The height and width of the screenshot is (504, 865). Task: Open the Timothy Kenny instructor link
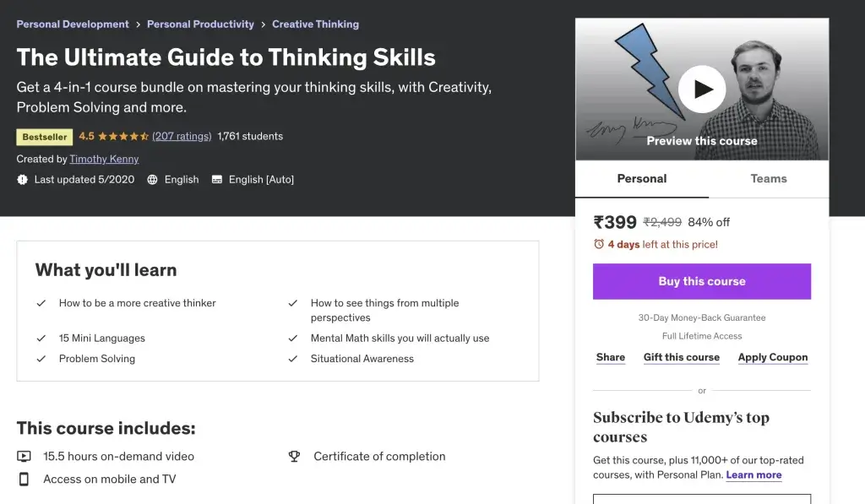tap(104, 159)
